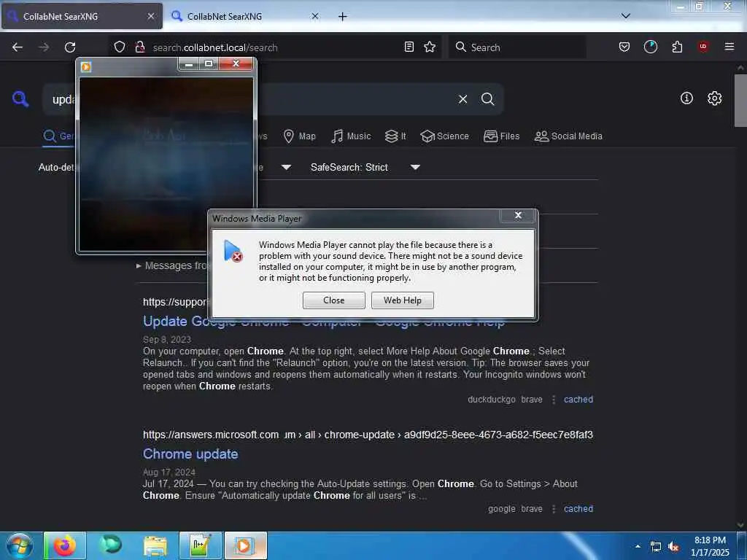The height and width of the screenshot is (560, 747).
Task: Close the second CollabNet SearXNG tab
Action: (x=315, y=16)
